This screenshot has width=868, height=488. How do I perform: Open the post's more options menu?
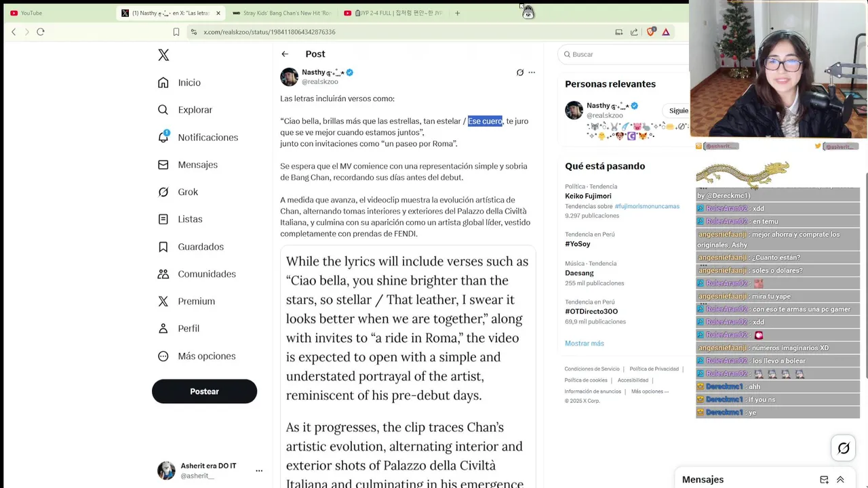[532, 73]
